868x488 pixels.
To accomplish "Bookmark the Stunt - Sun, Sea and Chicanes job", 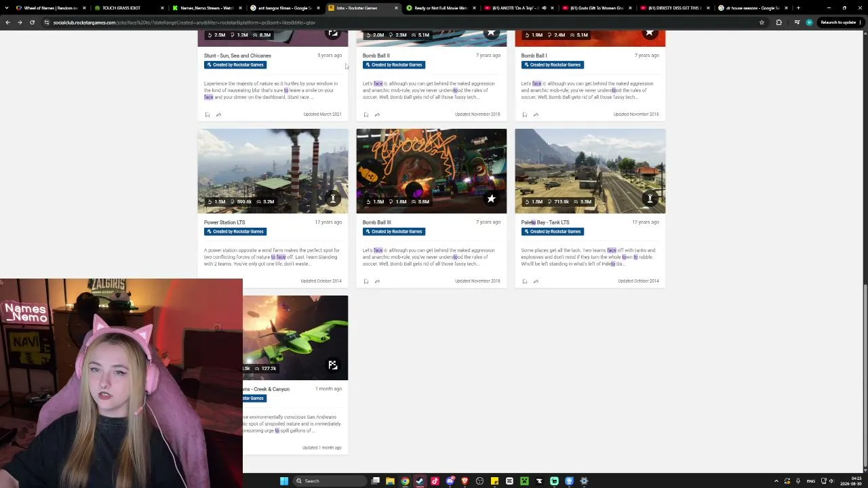I will point(208,115).
